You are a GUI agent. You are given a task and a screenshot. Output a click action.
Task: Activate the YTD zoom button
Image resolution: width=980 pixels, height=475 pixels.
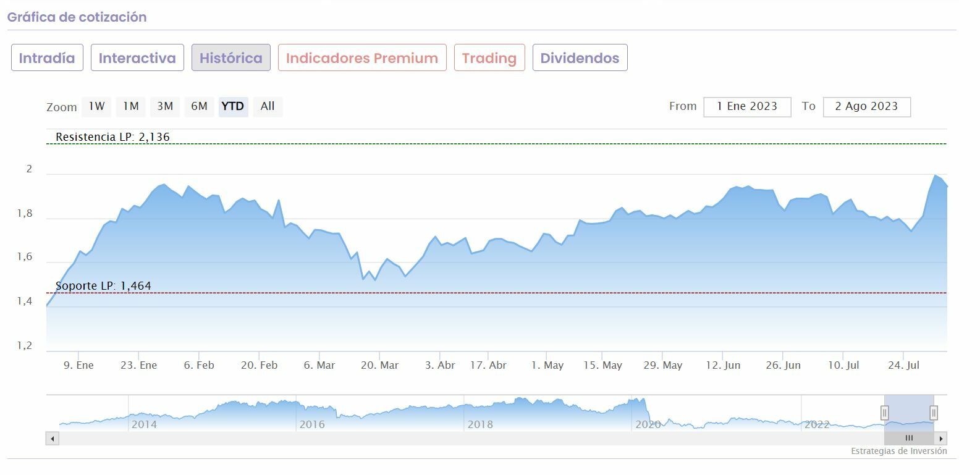coord(233,106)
